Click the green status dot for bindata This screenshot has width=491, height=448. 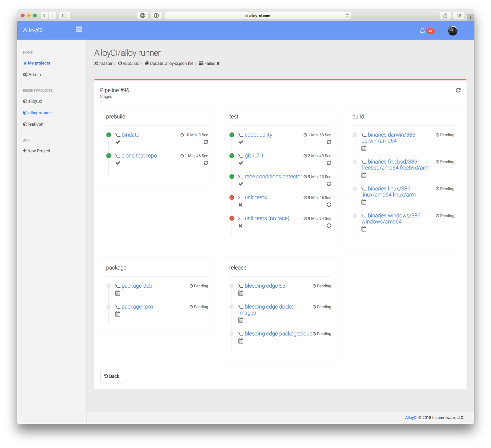(x=109, y=135)
